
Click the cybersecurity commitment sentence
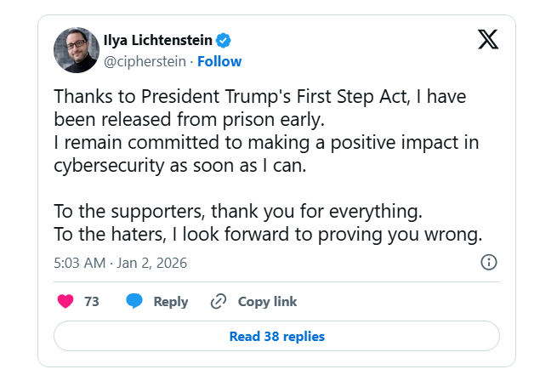pyautogui.click(x=251, y=153)
